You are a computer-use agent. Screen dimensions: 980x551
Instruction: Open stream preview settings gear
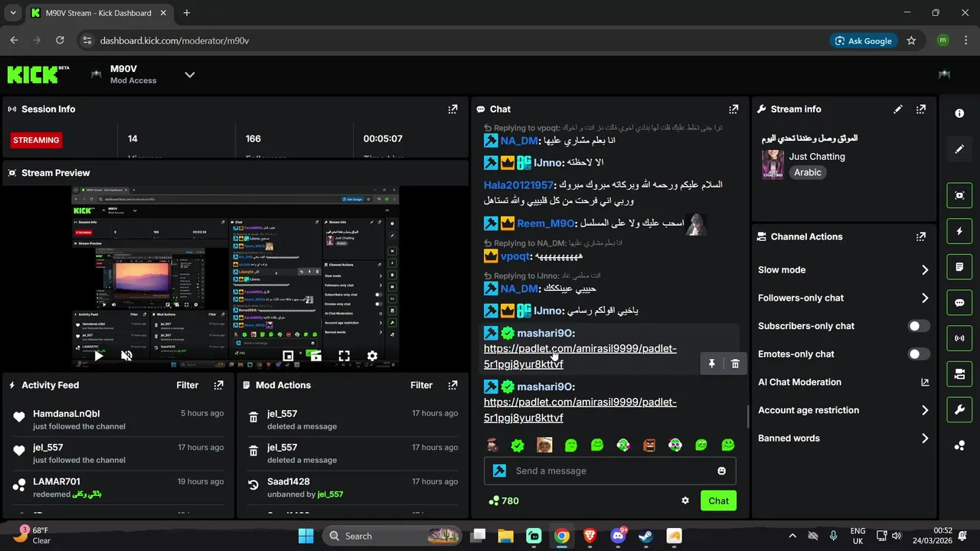372,356
